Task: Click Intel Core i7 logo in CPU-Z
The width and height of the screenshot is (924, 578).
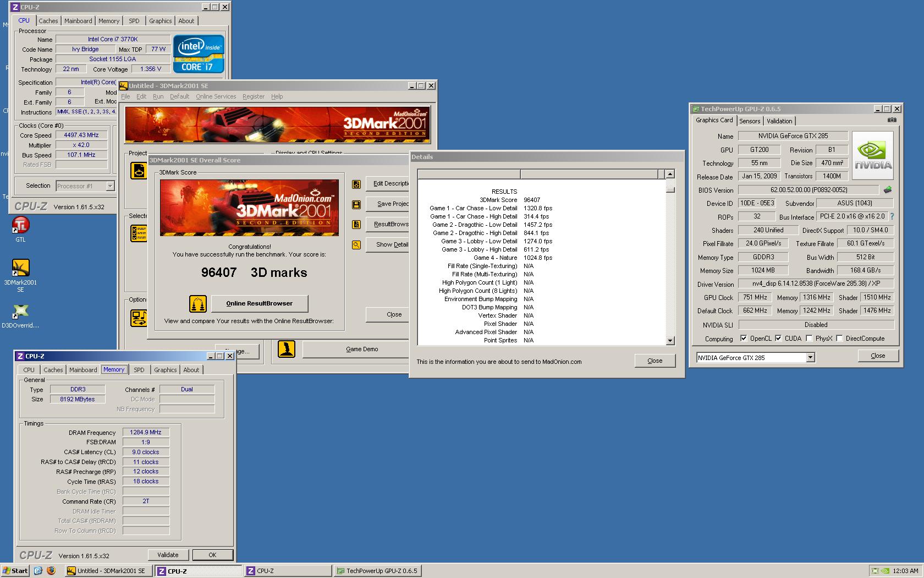Action: pyautogui.click(x=199, y=54)
